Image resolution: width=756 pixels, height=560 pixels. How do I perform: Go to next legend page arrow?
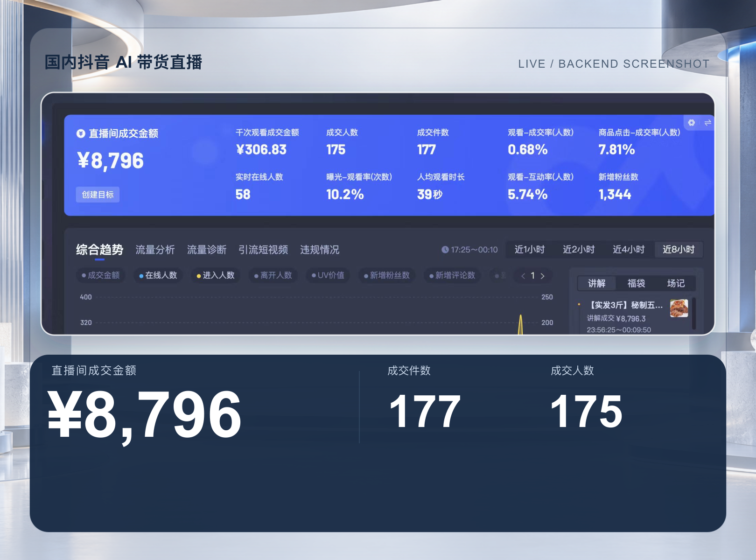542,276
